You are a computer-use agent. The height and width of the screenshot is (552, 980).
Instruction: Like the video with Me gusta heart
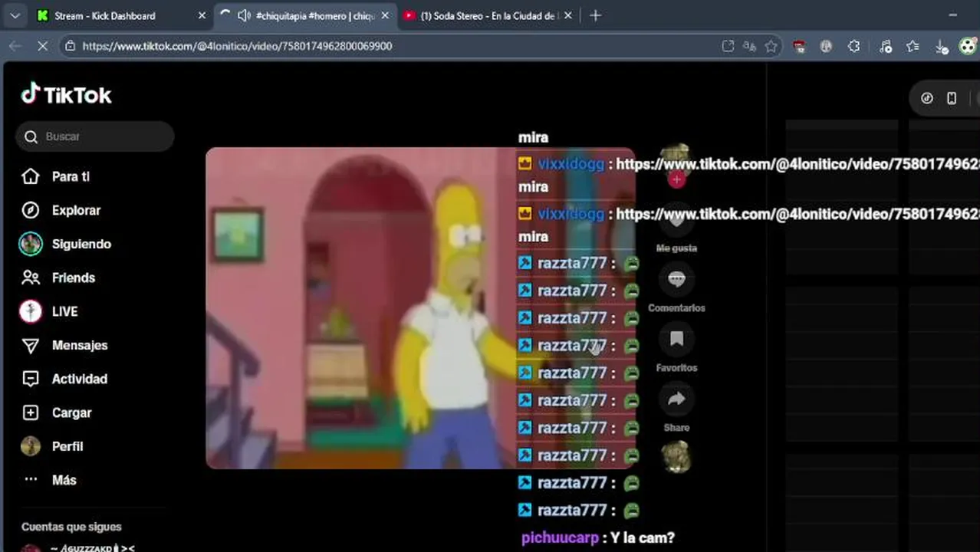pyautogui.click(x=676, y=222)
